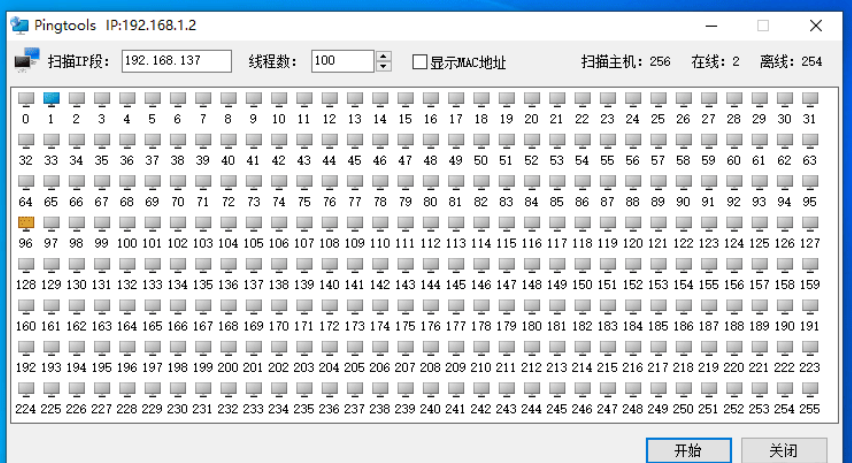Select host icon numbered 100

point(127,223)
